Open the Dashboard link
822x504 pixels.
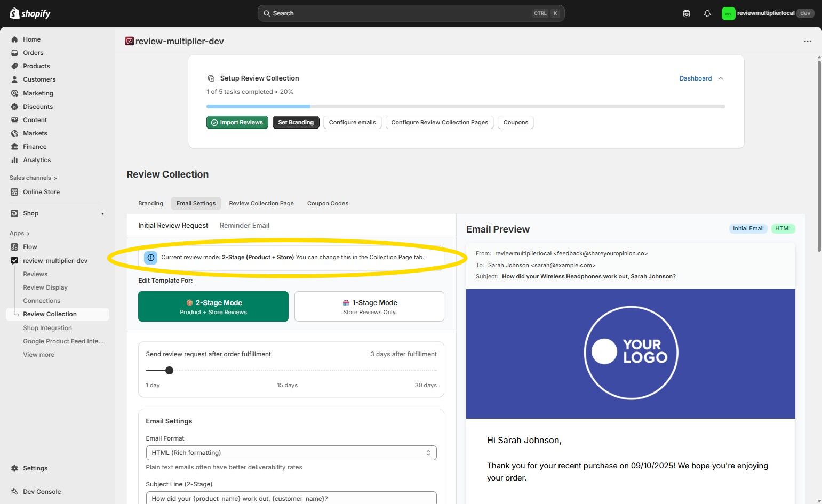[x=696, y=78]
